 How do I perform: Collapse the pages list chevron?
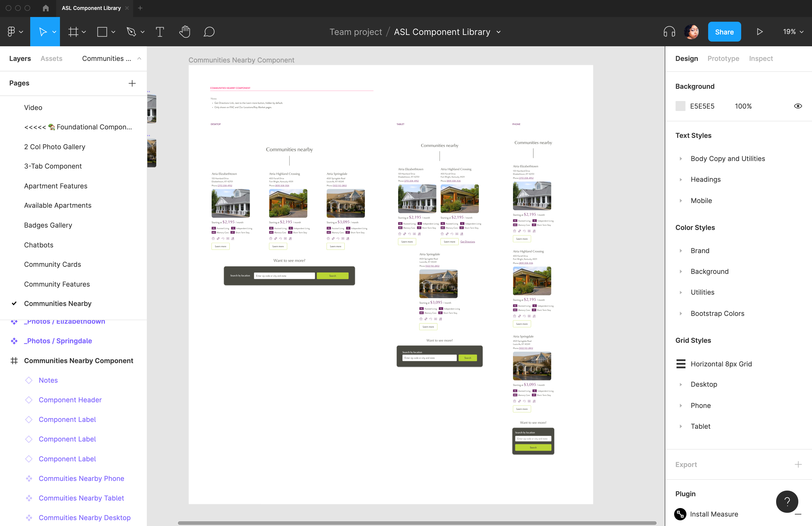click(x=139, y=59)
